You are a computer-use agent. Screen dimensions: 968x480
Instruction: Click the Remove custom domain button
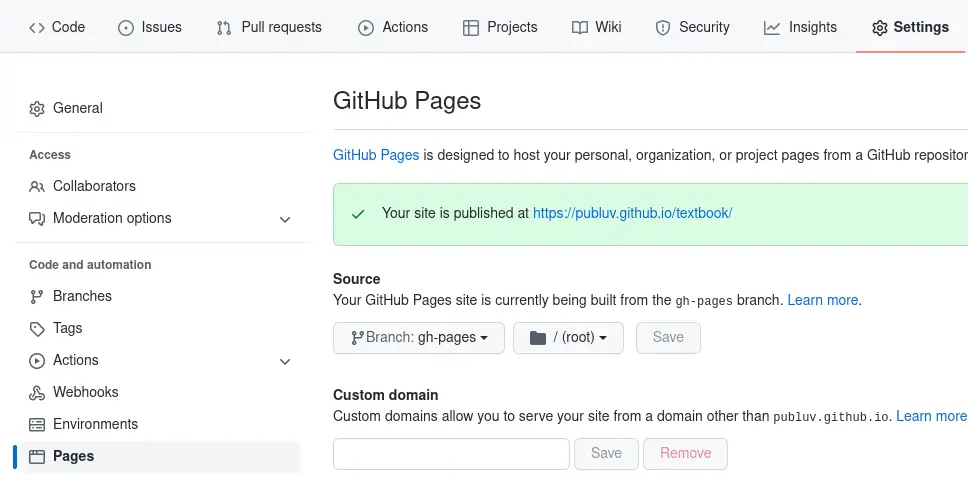click(685, 453)
